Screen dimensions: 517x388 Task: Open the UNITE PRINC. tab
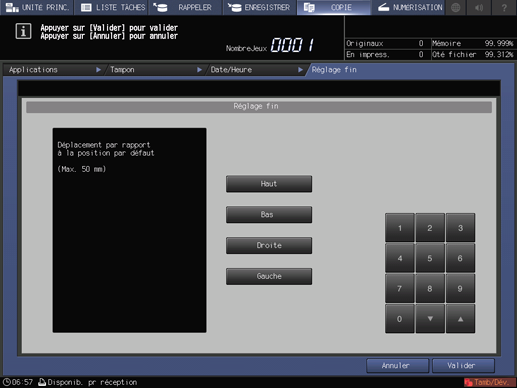click(37, 7)
